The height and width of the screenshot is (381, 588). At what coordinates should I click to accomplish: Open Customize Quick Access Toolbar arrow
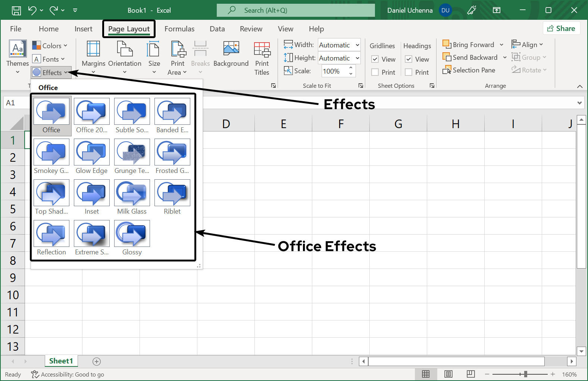[75, 10]
